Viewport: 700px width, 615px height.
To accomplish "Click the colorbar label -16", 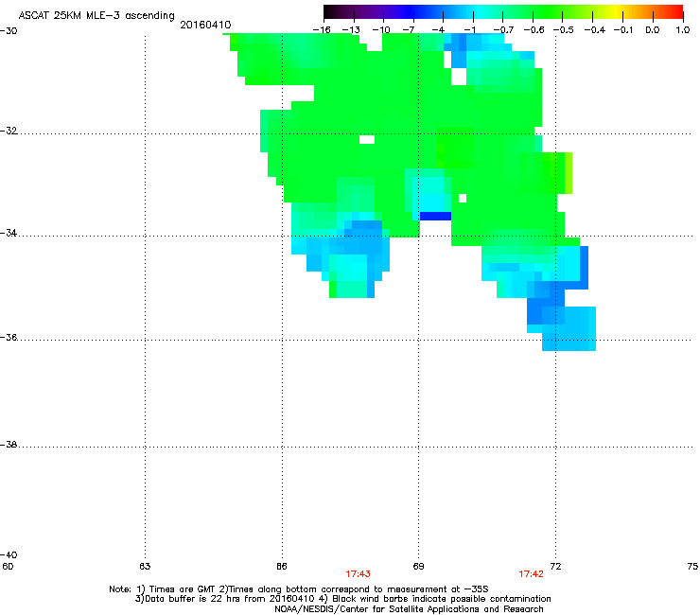I will 322,30.
